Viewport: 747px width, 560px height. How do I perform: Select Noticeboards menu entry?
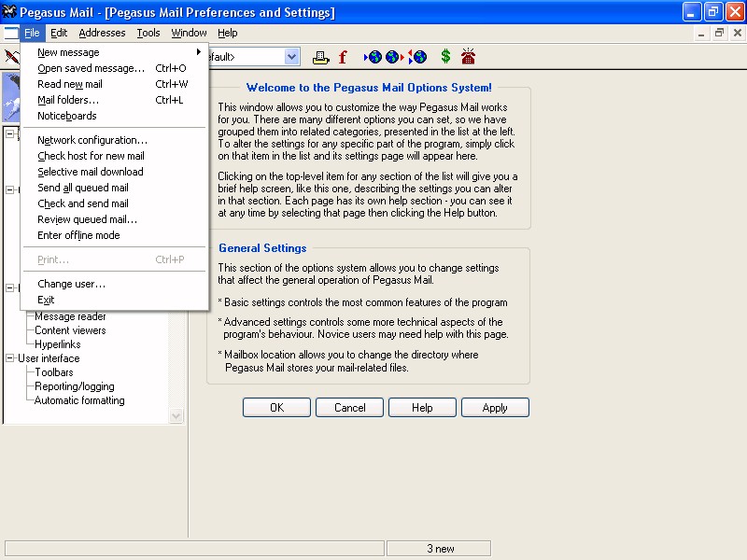click(x=114, y=116)
